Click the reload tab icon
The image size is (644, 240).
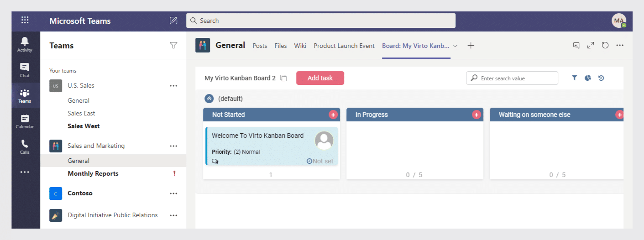tap(605, 45)
